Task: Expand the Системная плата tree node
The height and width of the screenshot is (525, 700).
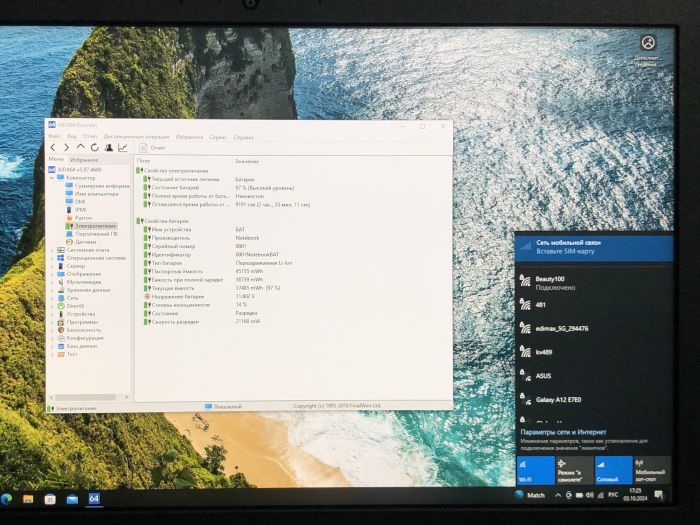Action: click(52, 250)
